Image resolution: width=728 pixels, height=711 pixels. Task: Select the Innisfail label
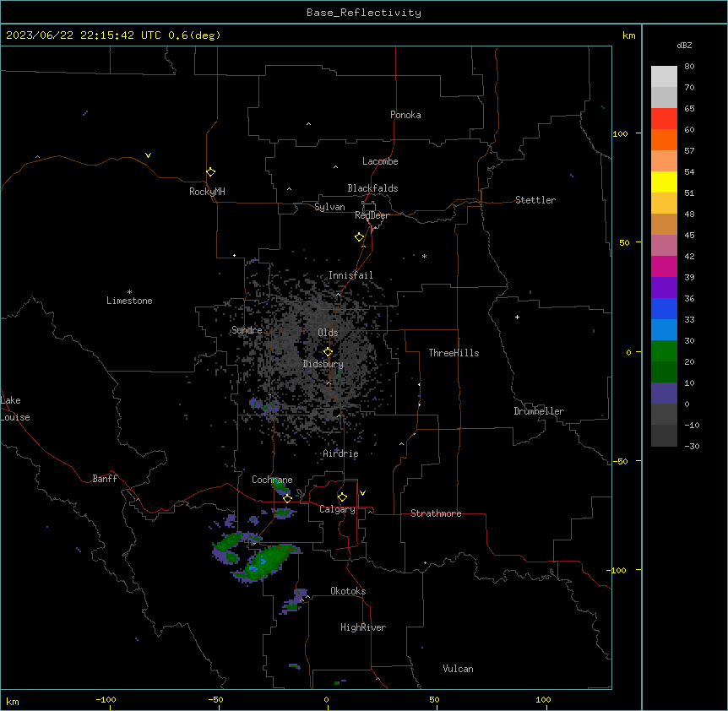[350, 275]
